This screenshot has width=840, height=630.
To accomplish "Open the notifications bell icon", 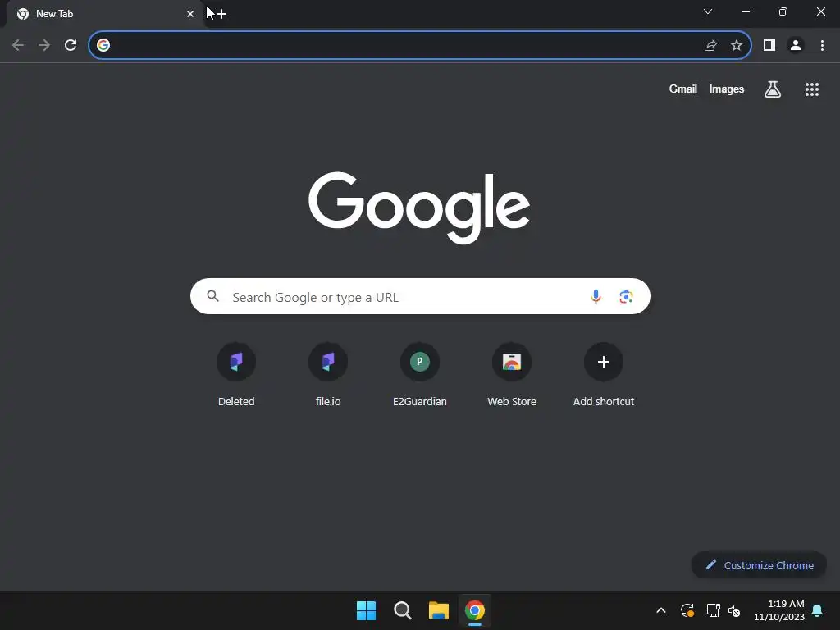I will pyautogui.click(x=818, y=610).
